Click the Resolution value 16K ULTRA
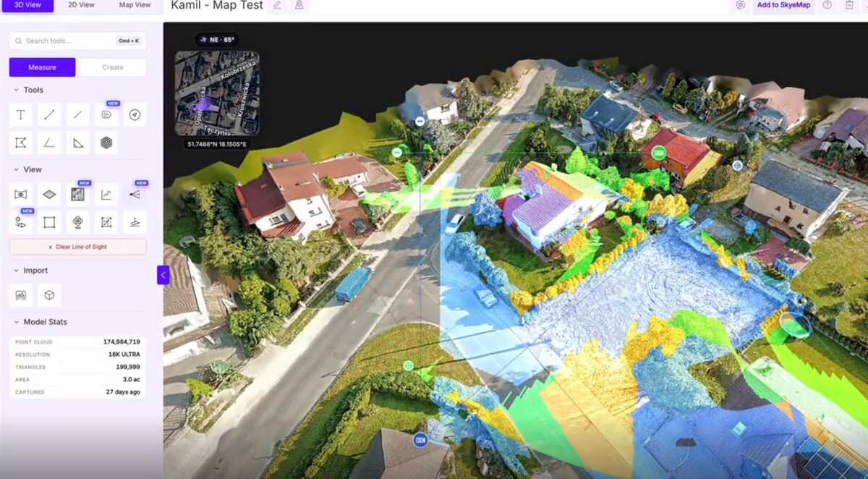Image resolution: width=868 pixels, height=479 pixels. click(x=123, y=355)
